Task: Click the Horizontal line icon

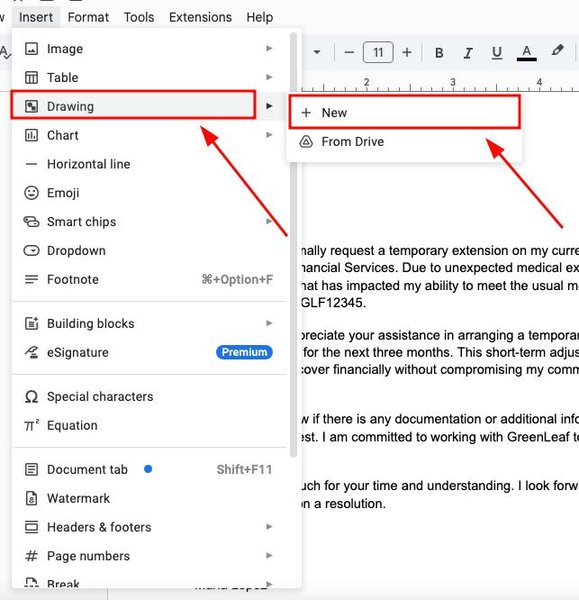Action: tap(31, 164)
